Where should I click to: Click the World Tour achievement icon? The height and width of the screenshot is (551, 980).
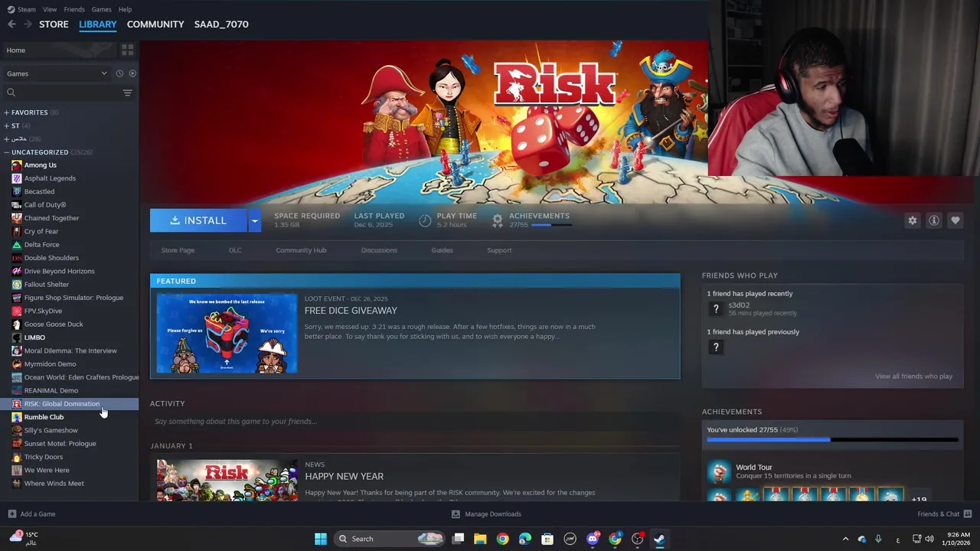pyautogui.click(x=719, y=471)
